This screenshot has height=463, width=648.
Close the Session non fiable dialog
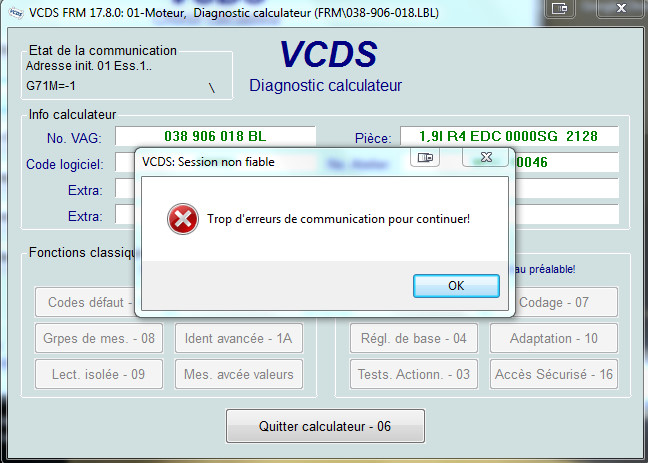tap(486, 157)
